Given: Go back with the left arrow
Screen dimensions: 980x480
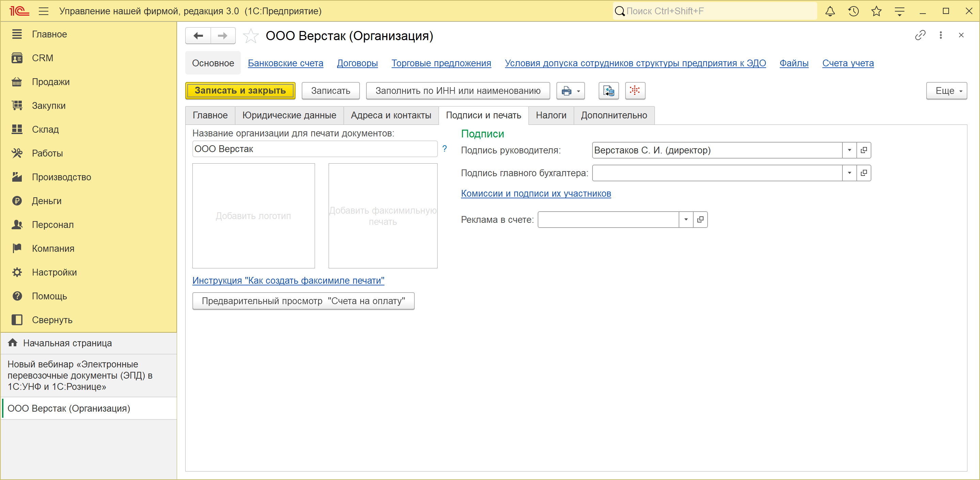Looking at the screenshot, I should click(198, 36).
